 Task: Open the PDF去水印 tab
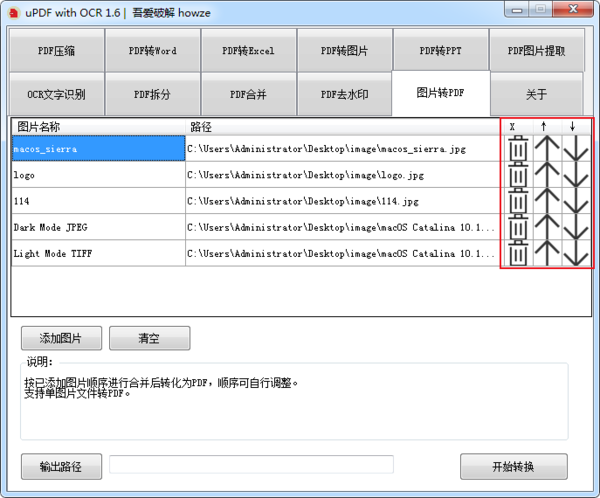tap(345, 94)
